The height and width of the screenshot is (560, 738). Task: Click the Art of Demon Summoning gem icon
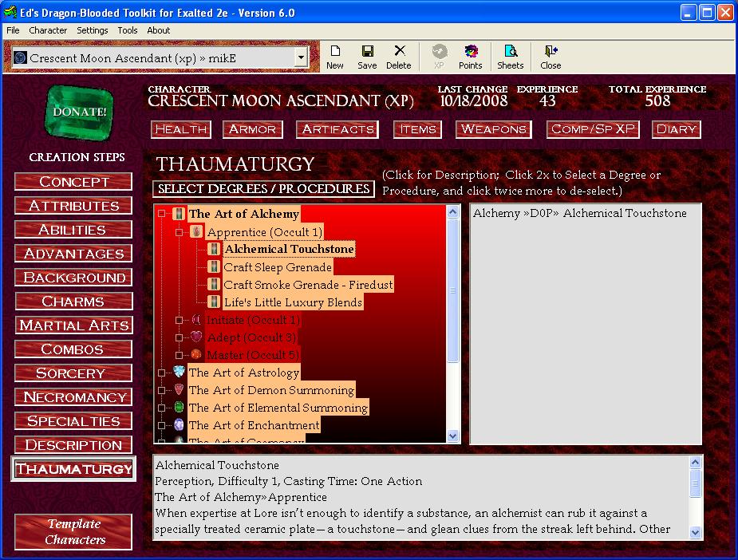(179, 389)
